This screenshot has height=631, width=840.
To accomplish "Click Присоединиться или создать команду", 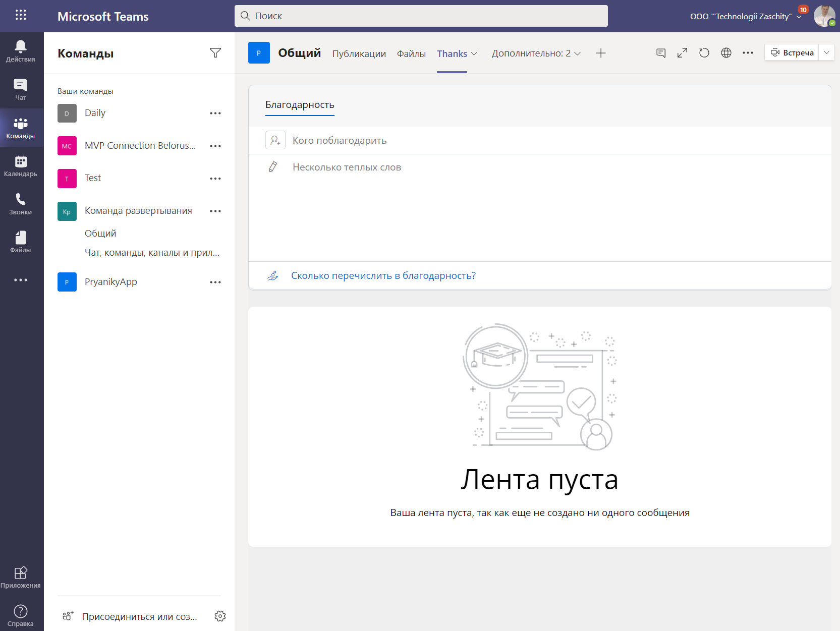I will [x=130, y=616].
